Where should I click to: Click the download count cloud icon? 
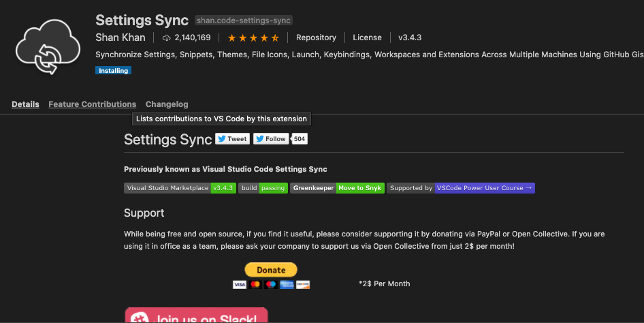pos(166,37)
